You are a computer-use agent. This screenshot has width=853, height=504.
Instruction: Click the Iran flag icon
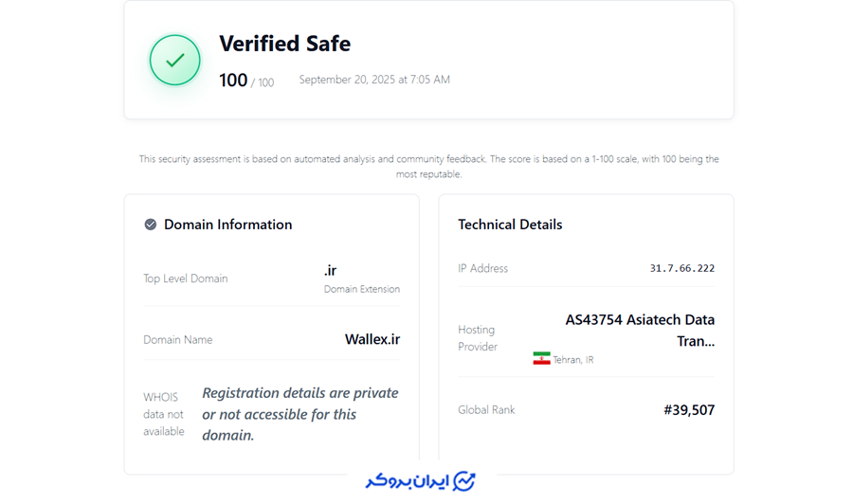[x=541, y=359]
